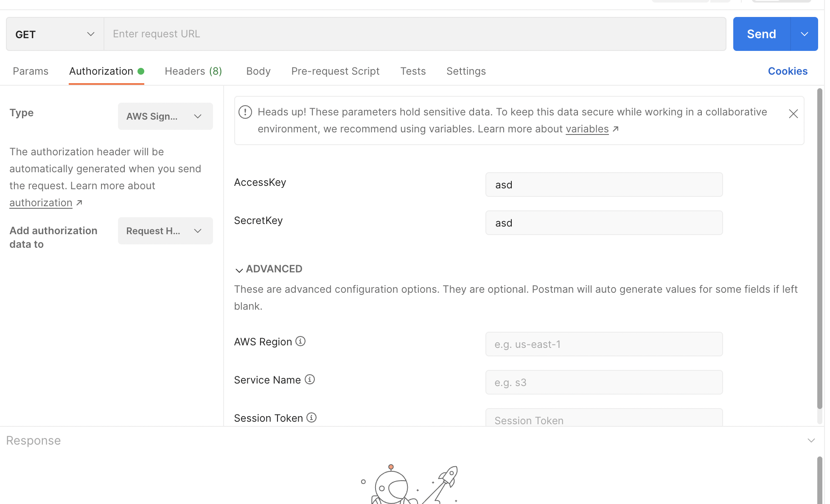This screenshot has height=504, width=830.
Task: Click the Add authorization data to label
Action: [53, 238]
